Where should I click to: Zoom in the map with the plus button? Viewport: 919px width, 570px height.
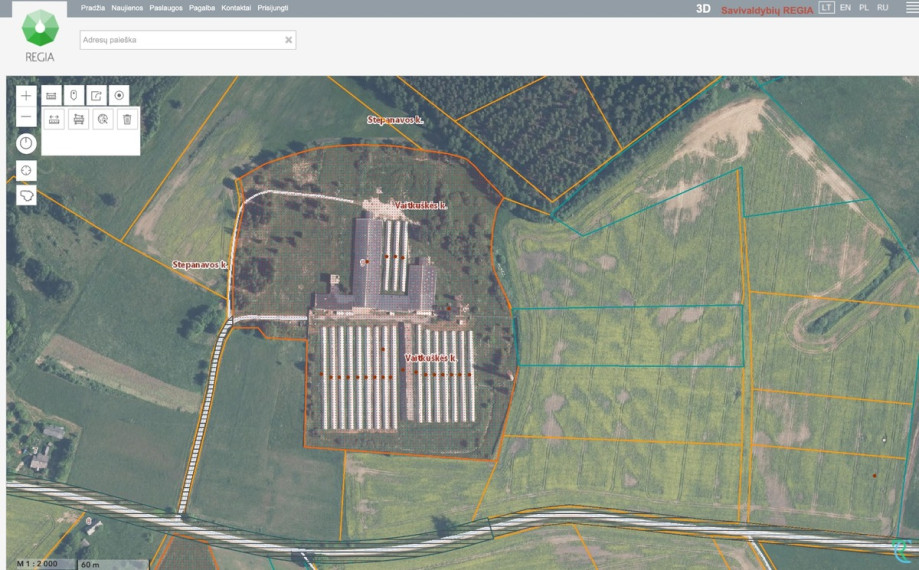click(26, 95)
